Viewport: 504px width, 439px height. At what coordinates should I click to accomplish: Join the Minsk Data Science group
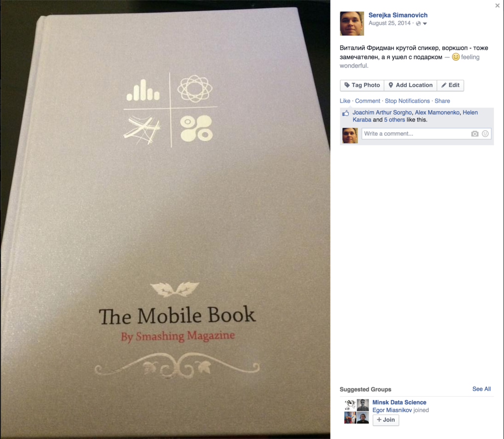coord(386,419)
